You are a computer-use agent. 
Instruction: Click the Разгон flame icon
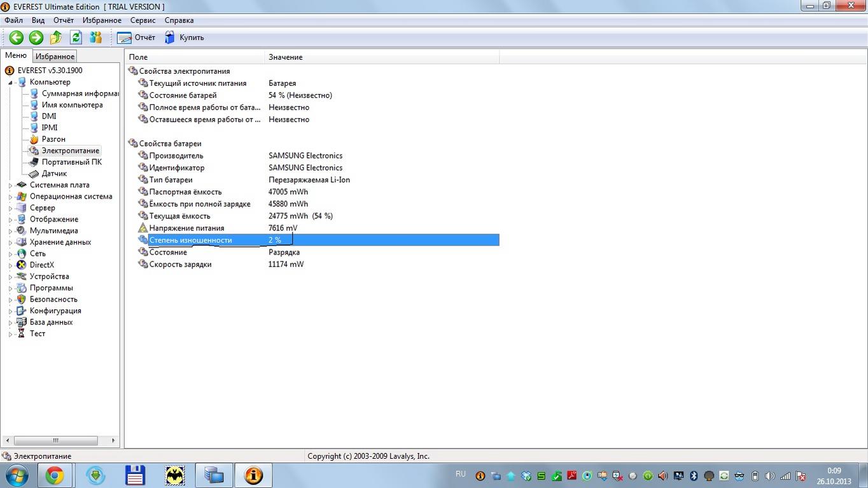click(x=34, y=139)
